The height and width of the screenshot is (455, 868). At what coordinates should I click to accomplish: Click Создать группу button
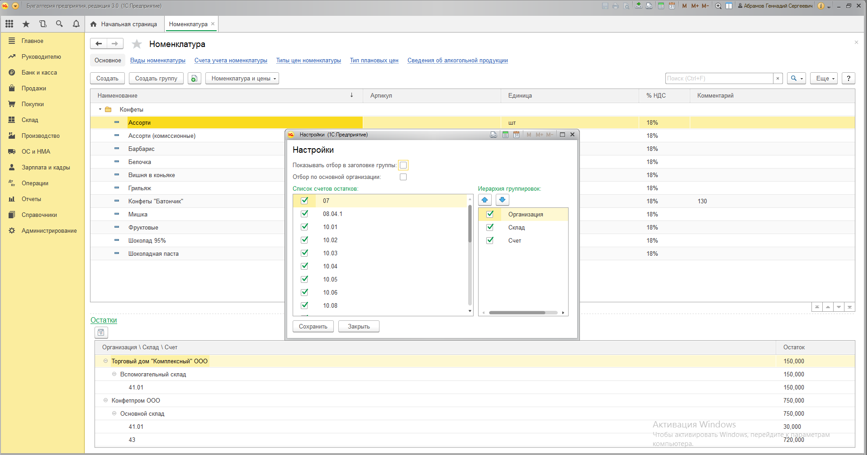(156, 78)
